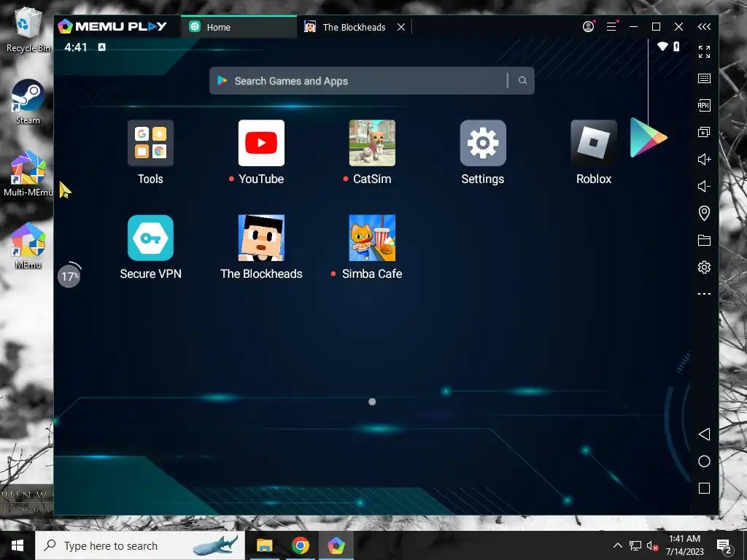The image size is (747, 560).
Task: Open the network tray icon
Action: (635, 545)
